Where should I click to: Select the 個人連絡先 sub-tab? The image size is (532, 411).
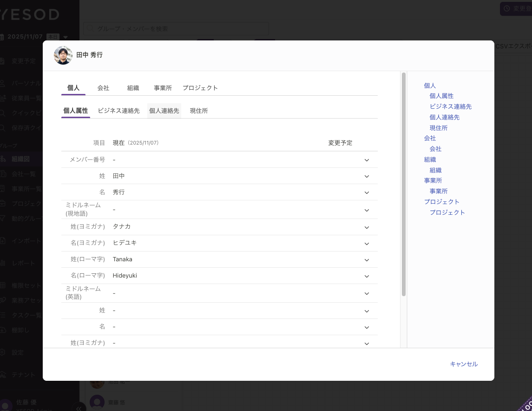pos(164,111)
